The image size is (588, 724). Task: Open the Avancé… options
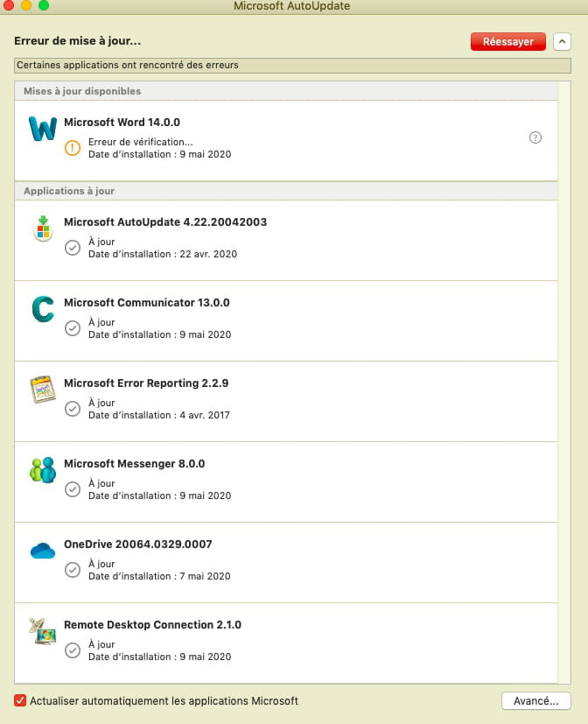pos(535,701)
